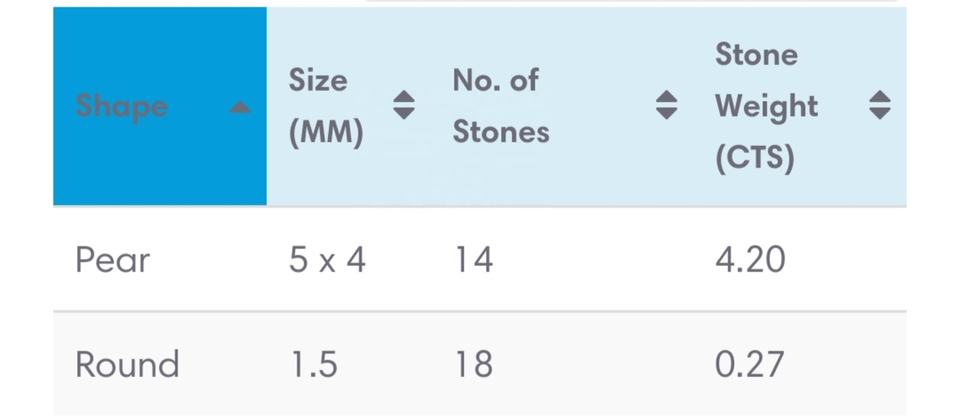Click the 14 stones count cell

[473, 260]
